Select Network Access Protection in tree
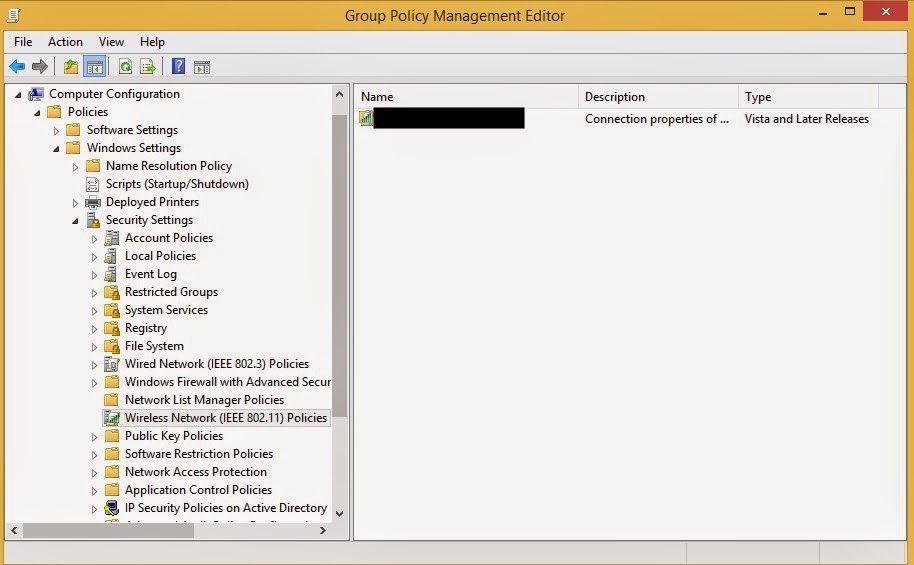 196,472
